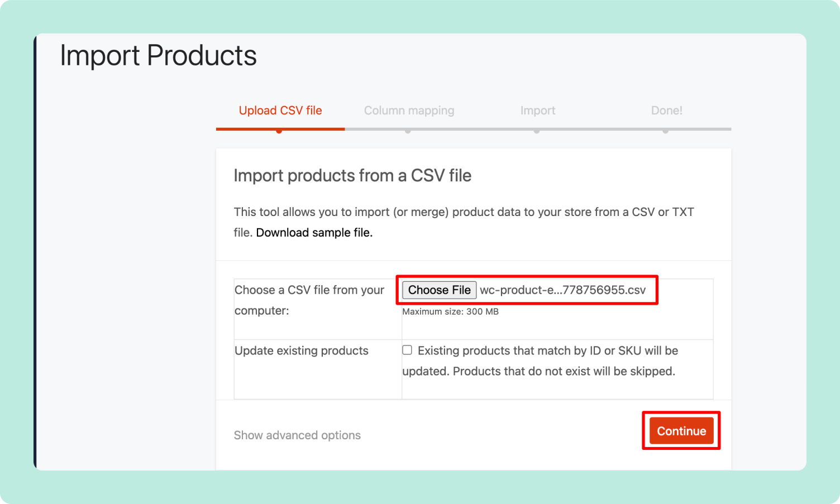The image size is (840, 504).
Task: Open Download sample file link
Action: click(313, 232)
